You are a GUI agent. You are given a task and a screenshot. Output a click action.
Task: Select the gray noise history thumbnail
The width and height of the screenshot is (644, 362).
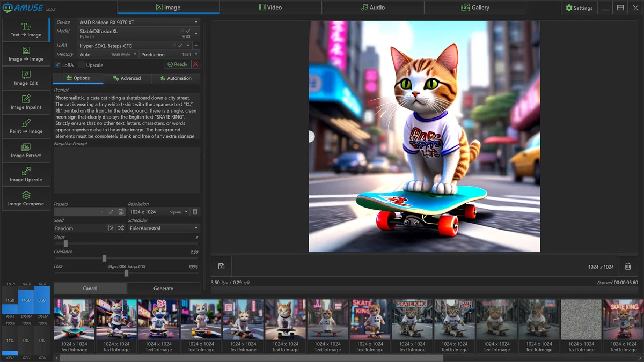(581, 326)
